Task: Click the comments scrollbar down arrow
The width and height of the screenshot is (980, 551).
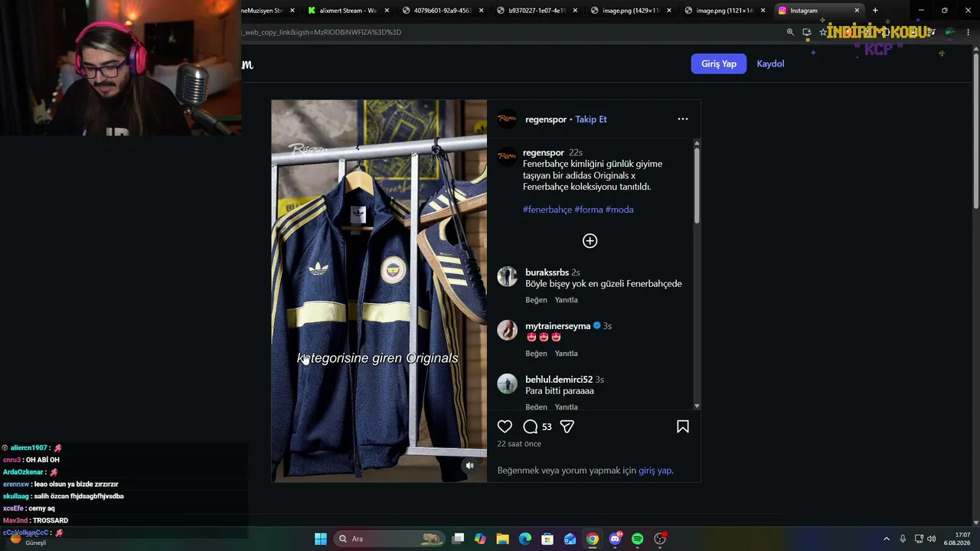Action: point(697,406)
